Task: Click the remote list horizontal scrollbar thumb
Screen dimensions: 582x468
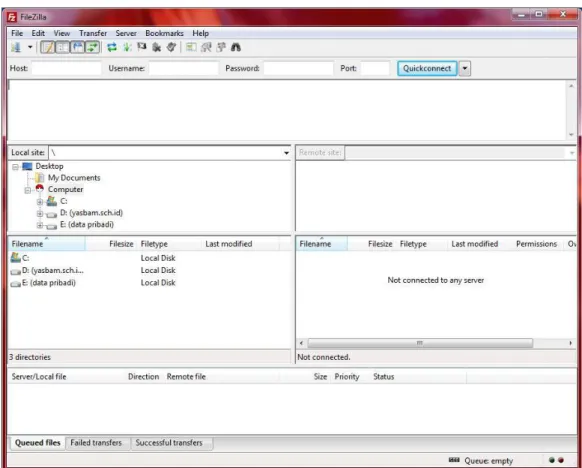Action: (x=420, y=343)
